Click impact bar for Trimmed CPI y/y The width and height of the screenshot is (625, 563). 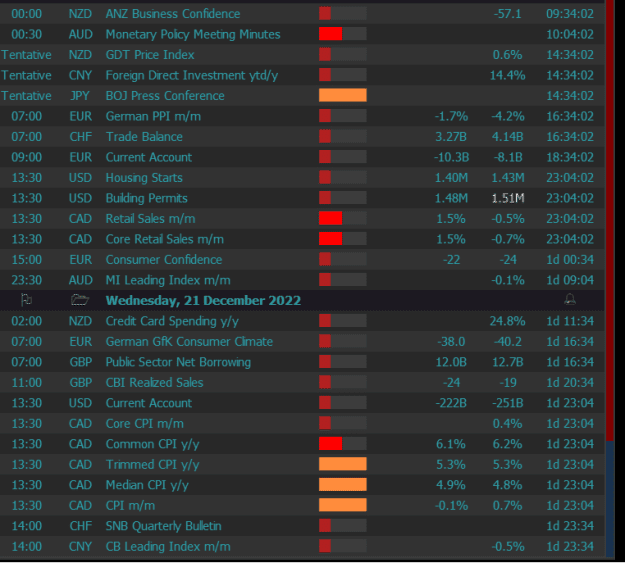tap(342, 464)
